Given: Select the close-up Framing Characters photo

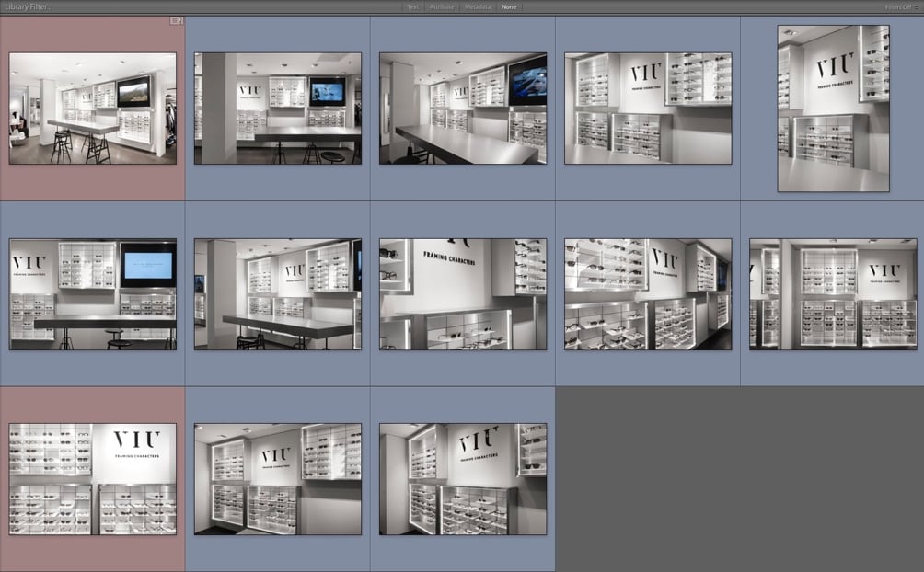Looking at the screenshot, I should click(463, 294).
